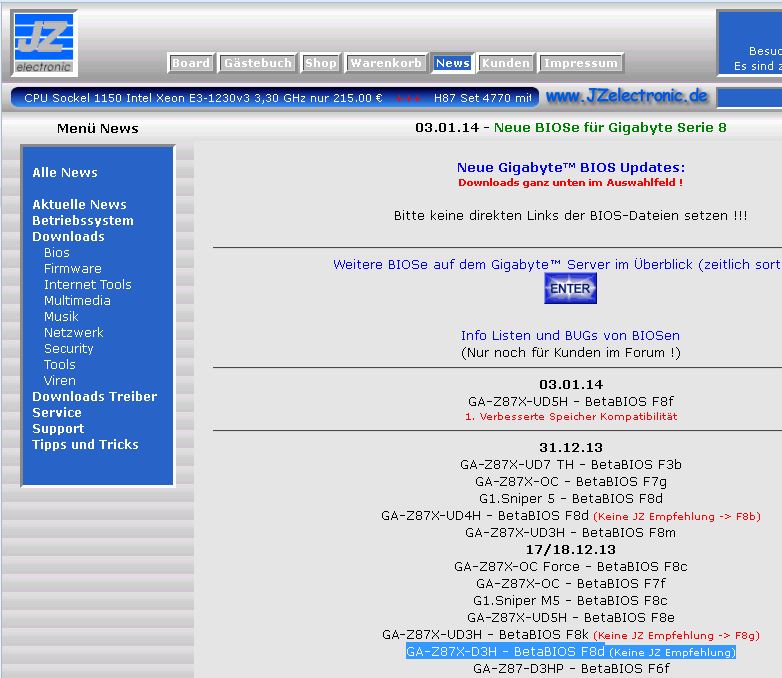Click GA-Z87-D3HP BetaBIOS F6f entry
782x678 pixels.
click(571, 669)
